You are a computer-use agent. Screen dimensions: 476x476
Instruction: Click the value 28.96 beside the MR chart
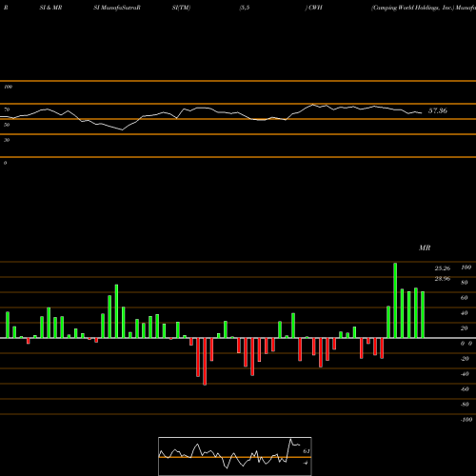click(x=443, y=279)
